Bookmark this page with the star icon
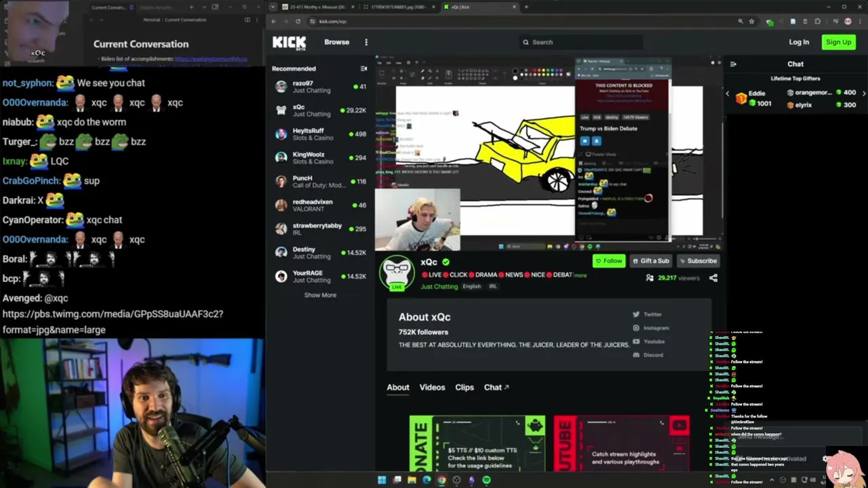 tap(751, 22)
